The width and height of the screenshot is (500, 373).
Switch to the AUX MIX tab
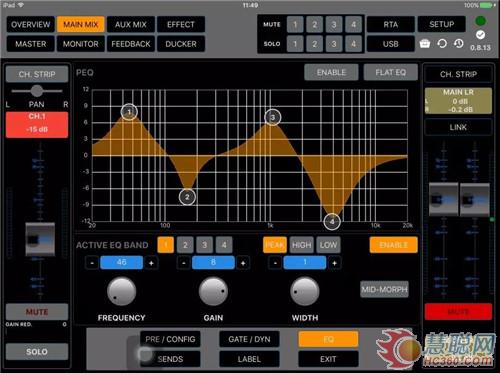(131, 24)
